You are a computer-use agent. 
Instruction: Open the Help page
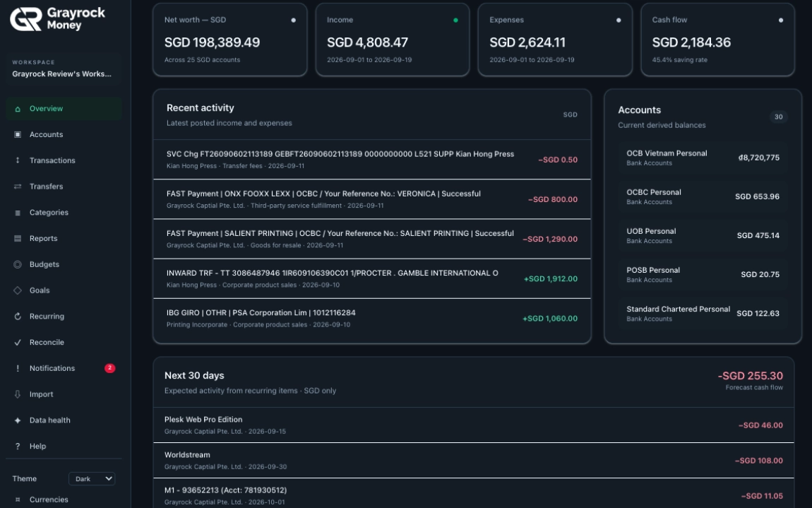tap(64, 446)
